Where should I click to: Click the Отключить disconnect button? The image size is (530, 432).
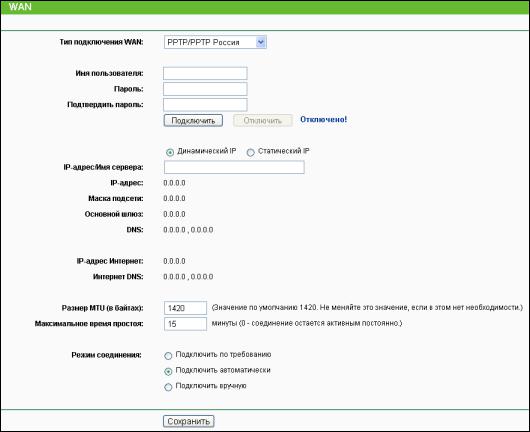(x=263, y=121)
